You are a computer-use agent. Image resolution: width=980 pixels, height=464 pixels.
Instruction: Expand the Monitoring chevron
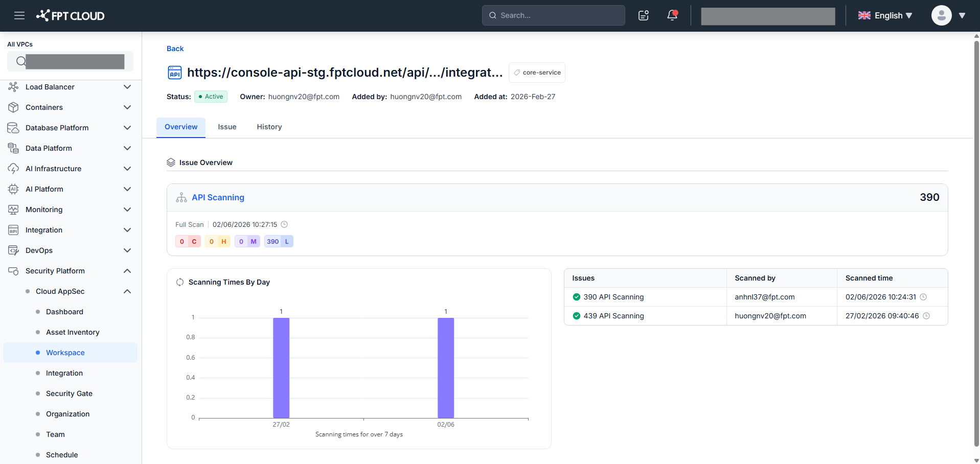(127, 210)
